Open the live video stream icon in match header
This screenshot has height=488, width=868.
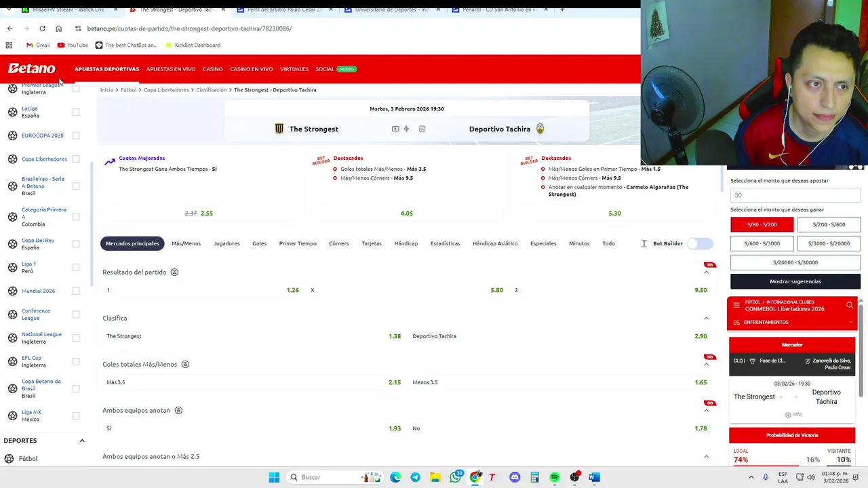click(x=395, y=129)
